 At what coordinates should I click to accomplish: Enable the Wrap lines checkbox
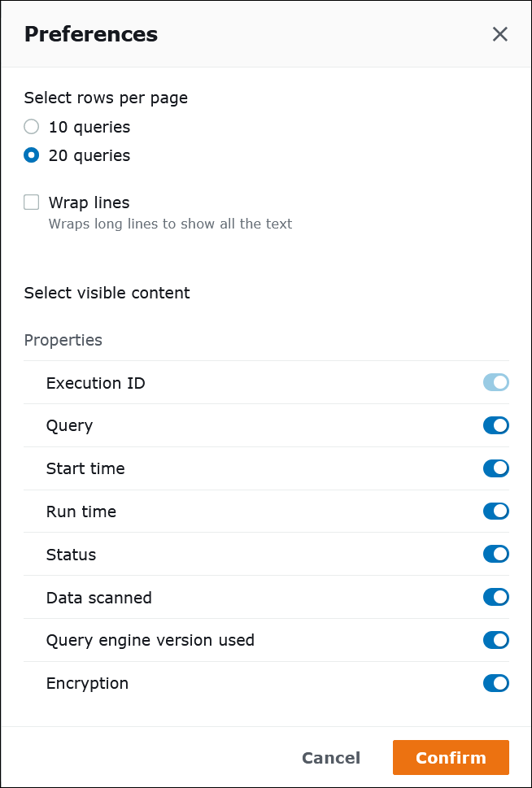(x=31, y=202)
